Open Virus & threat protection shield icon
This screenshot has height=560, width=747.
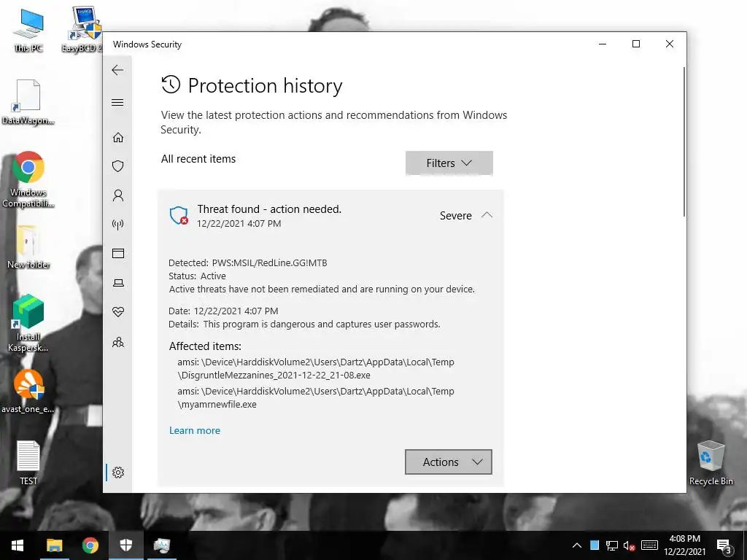[117, 166]
